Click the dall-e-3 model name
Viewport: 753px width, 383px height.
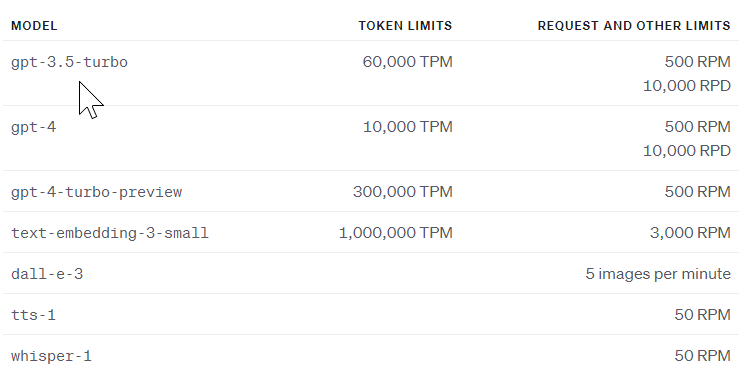(x=47, y=274)
